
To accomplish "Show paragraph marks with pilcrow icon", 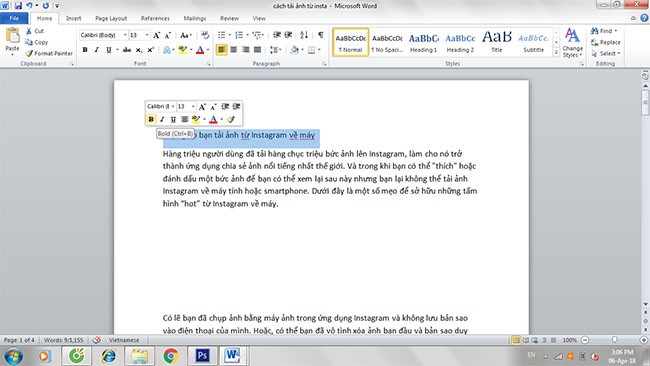I will coord(320,35).
